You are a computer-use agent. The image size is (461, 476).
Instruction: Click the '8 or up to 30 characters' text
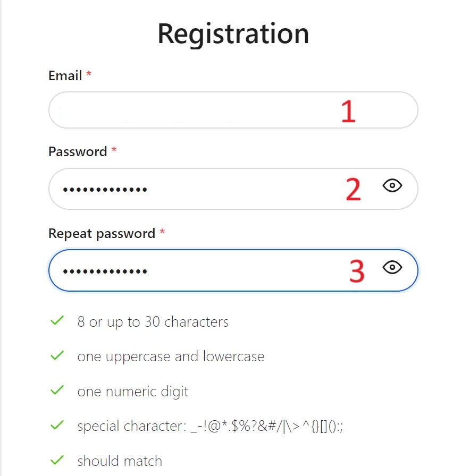153,322
